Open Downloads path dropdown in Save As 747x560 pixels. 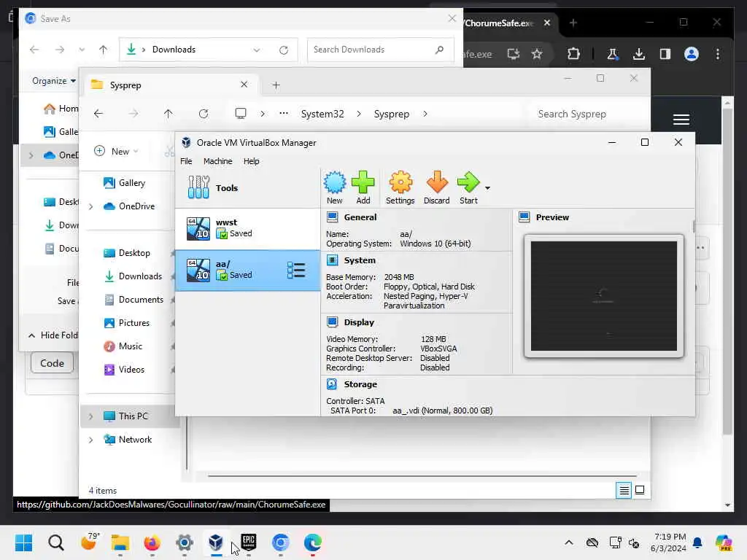tap(257, 50)
